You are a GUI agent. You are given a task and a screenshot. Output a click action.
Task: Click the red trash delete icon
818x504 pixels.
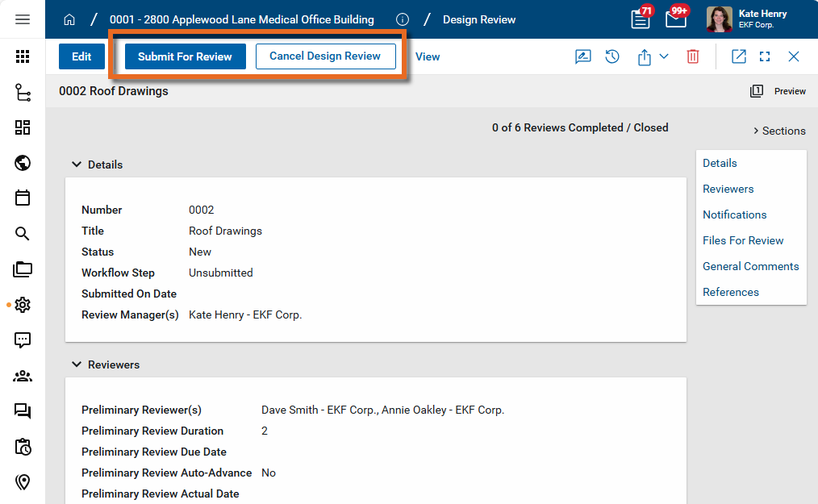click(692, 56)
